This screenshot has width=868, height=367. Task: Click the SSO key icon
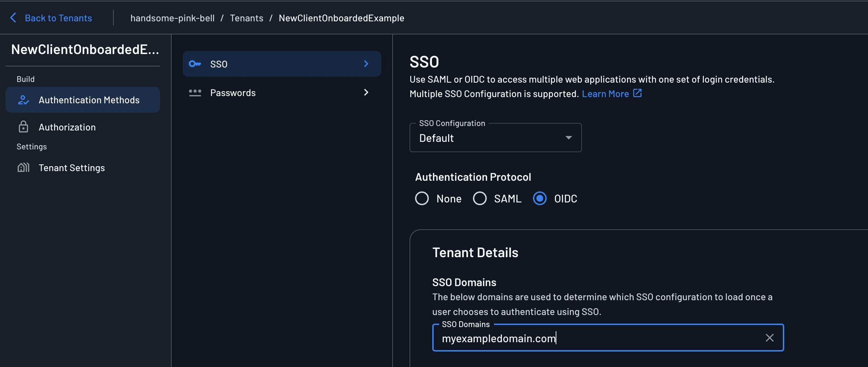point(195,64)
